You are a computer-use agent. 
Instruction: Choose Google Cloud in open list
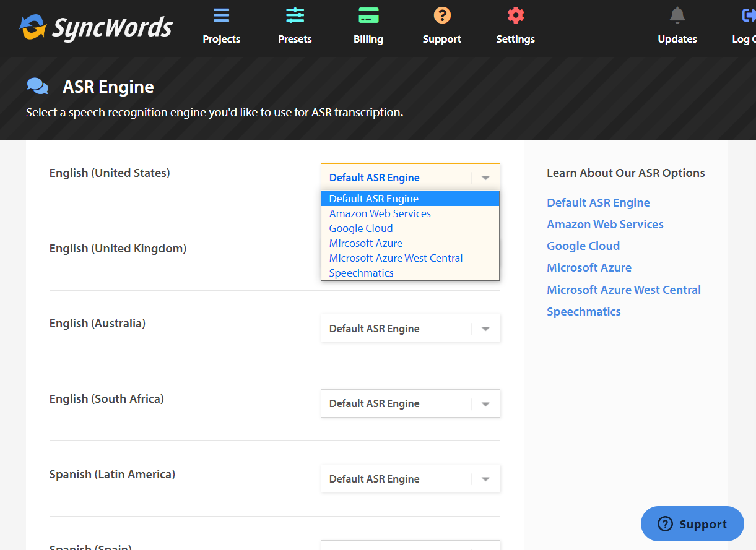[410, 228]
